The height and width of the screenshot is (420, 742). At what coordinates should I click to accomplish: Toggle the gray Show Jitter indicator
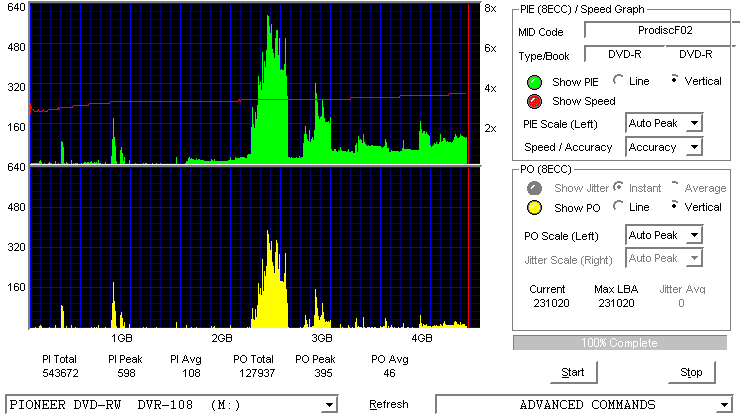pos(534,188)
